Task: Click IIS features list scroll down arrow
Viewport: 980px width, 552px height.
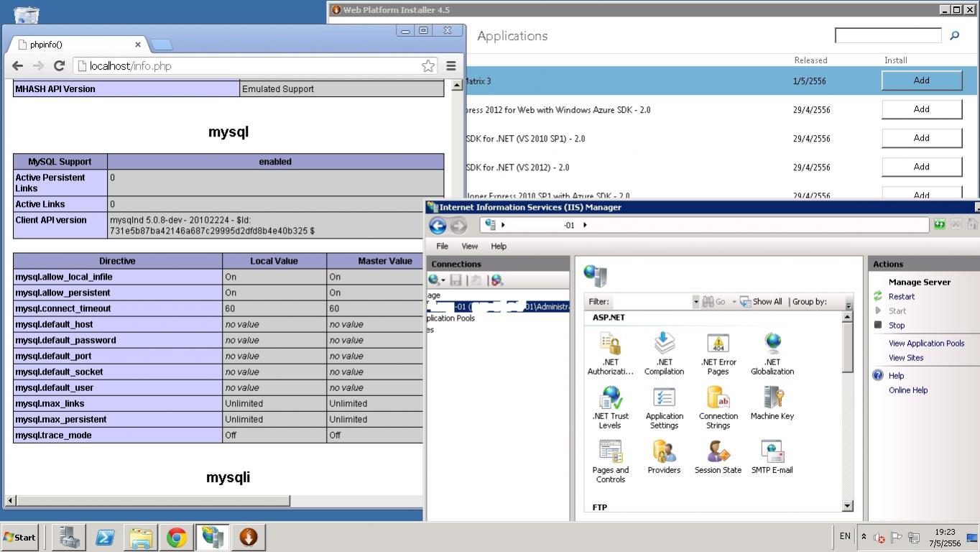Action: click(847, 506)
